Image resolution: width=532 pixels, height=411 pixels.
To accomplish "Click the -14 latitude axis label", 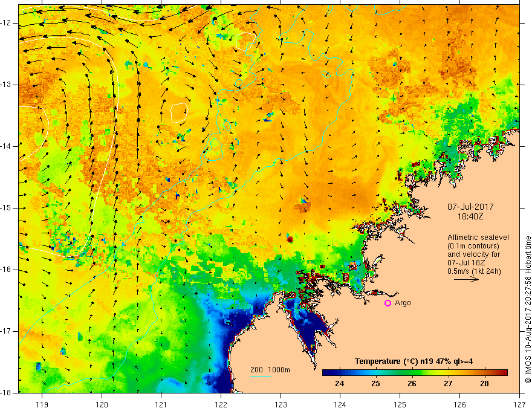I will (x=7, y=146).
